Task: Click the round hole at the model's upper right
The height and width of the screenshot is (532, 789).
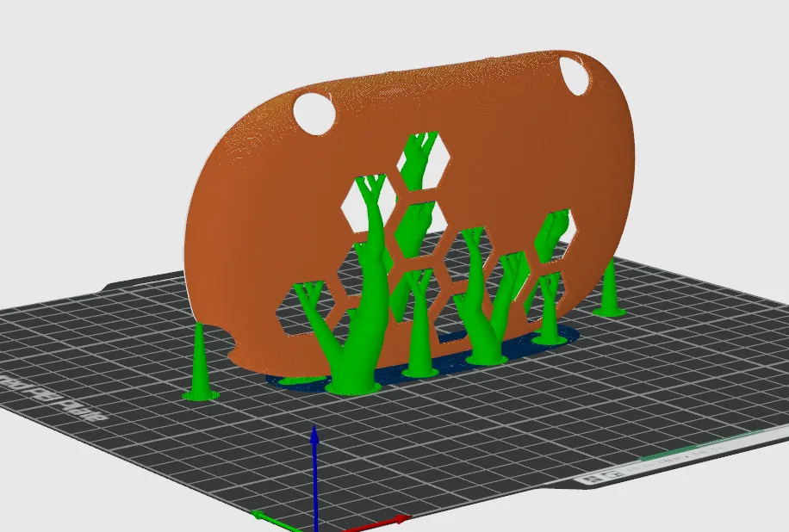Action: 575,76
